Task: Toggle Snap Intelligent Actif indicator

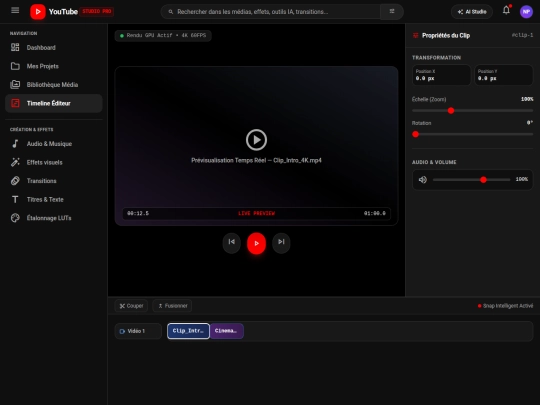Action: 506,306
